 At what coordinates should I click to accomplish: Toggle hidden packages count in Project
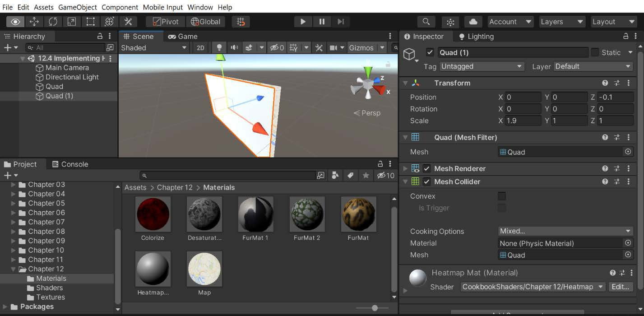(x=385, y=176)
